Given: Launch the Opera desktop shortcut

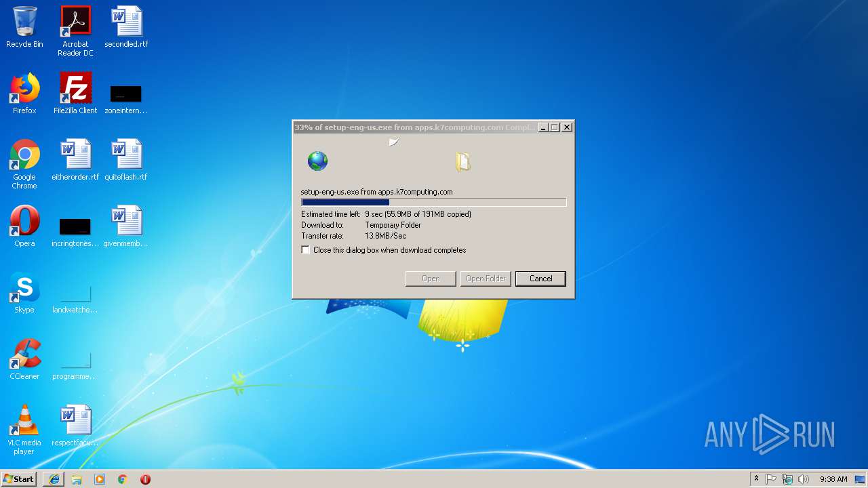Looking at the screenshot, I should [x=24, y=226].
